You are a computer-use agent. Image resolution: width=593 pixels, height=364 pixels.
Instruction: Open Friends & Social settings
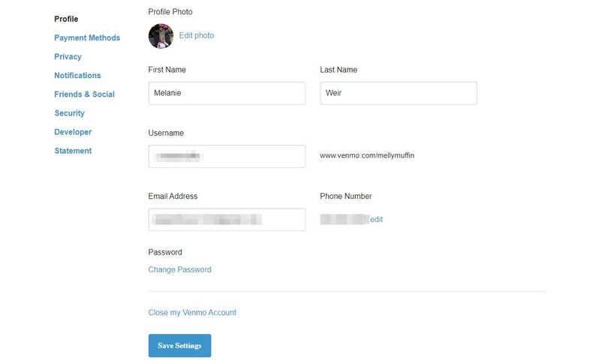(84, 95)
